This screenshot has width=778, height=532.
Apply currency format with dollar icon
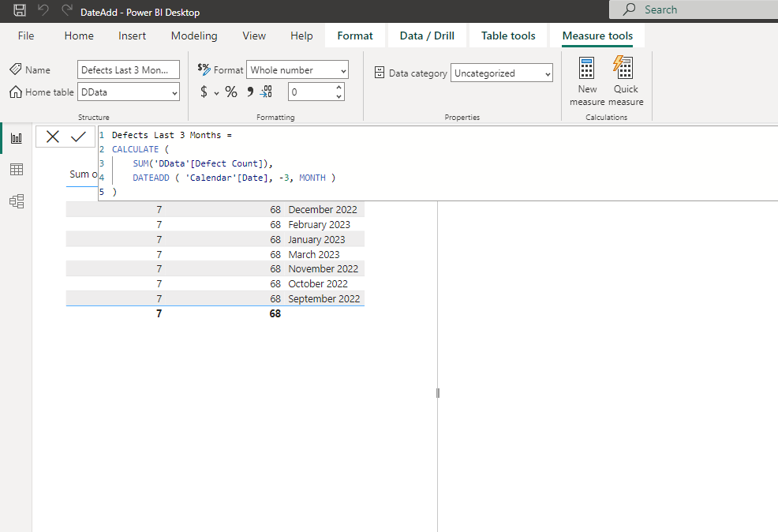click(204, 92)
